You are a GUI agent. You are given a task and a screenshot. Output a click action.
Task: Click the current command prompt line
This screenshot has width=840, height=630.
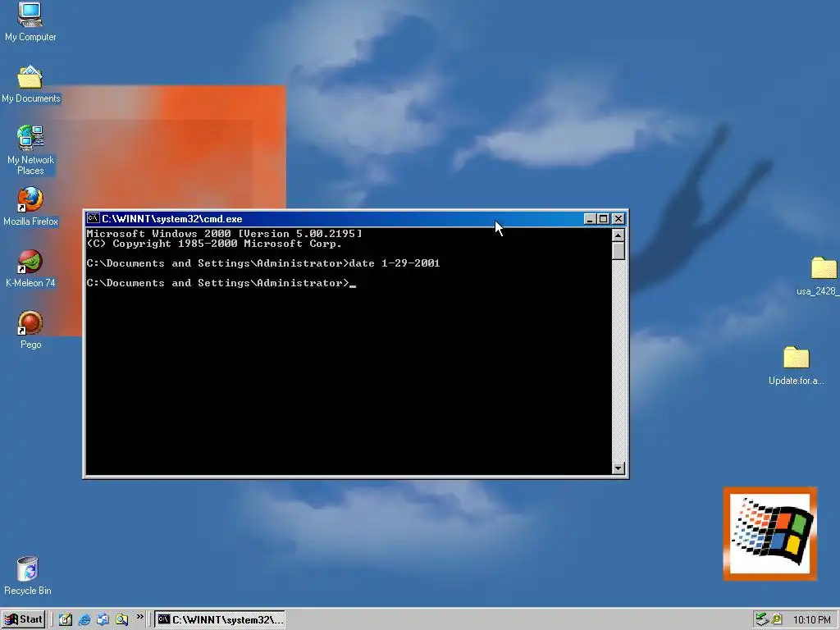pyautogui.click(x=221, y=283)
